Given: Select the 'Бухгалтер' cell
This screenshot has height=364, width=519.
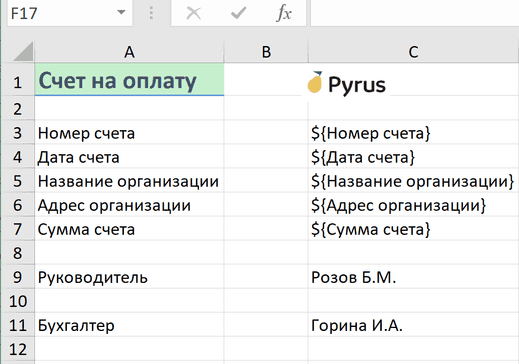Looking at the screenshot, I should point(129,324).
